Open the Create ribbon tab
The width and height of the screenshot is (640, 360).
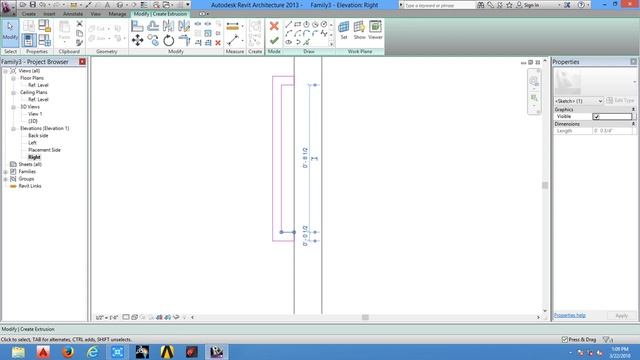pos(29,14)
